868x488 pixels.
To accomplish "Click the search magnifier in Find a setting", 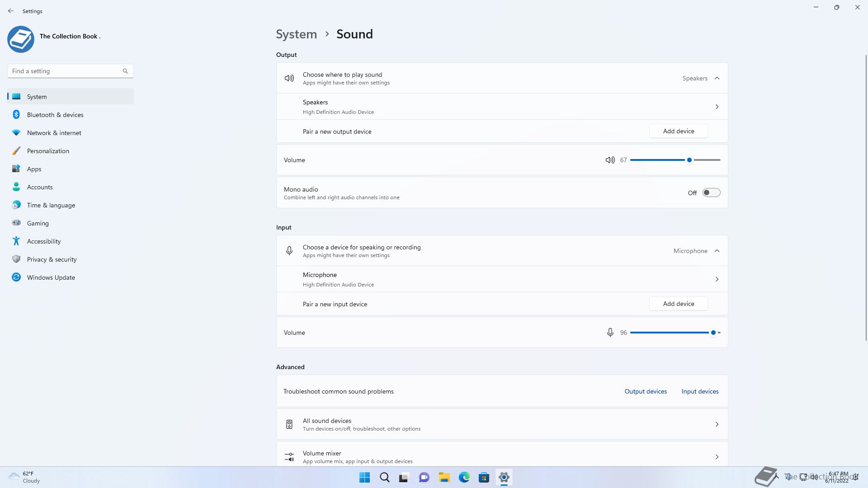I will tap(125, 71).
